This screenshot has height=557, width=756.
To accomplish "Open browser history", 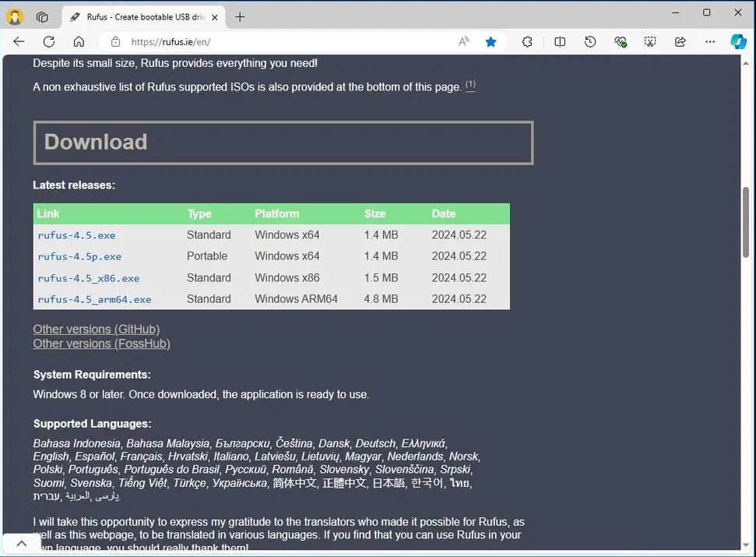I will [590, 42].
